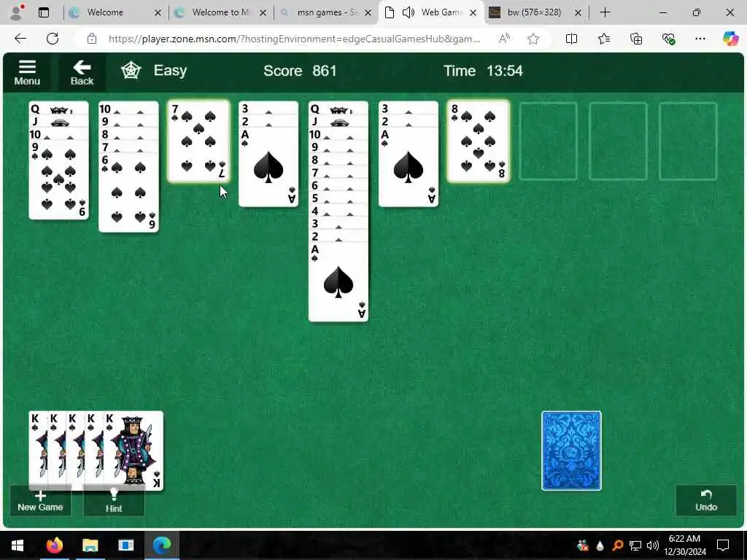Click the taskbar clock showing 6:22 AM
747x560 pixels.
(x=684, y=545)
